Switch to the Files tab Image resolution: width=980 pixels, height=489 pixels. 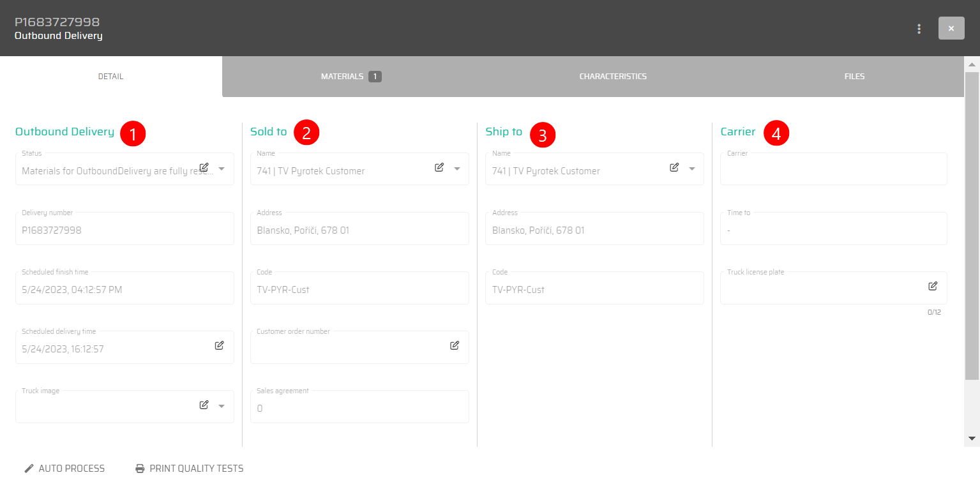click(x=854, y=76)
